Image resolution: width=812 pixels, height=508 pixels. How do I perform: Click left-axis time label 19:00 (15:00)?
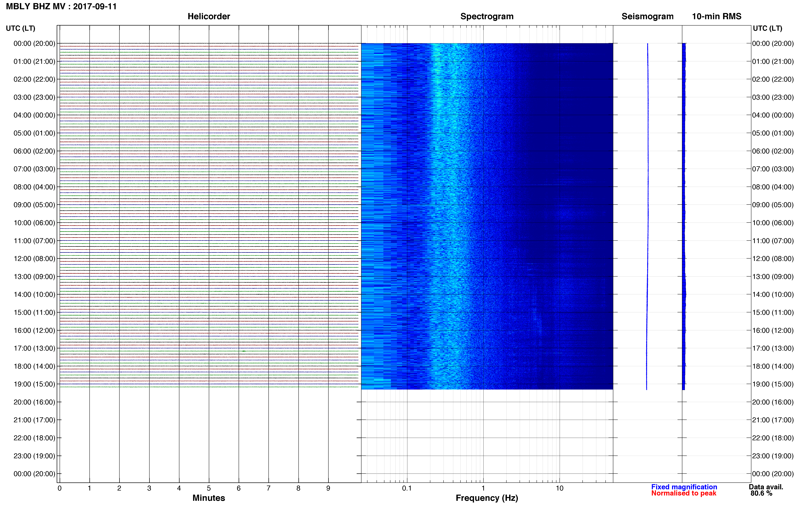(x=34, y=384)
